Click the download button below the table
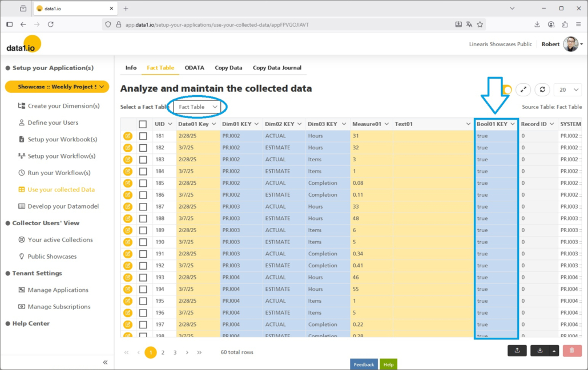This screenshot has height=370, width=588. (x=539, y=351)
